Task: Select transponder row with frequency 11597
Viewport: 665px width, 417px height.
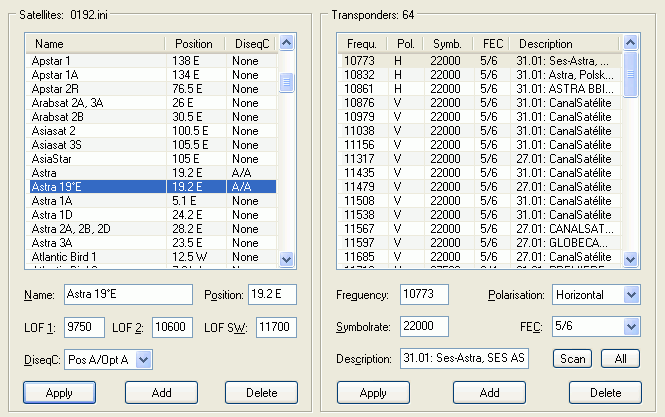Action: pos(480,243)
